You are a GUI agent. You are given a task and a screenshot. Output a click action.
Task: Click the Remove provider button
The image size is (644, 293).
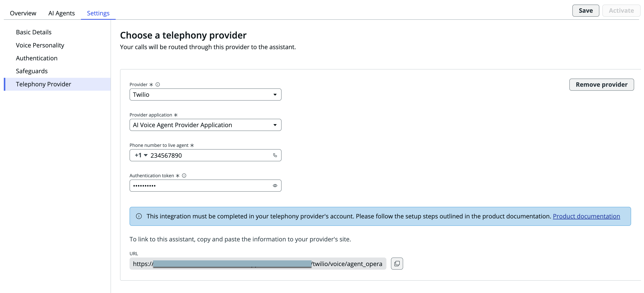[x=601, y=85]
